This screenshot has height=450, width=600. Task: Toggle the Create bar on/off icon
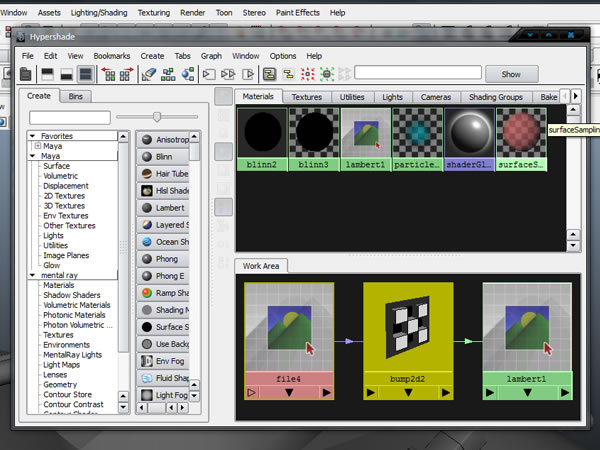[26, 74]
